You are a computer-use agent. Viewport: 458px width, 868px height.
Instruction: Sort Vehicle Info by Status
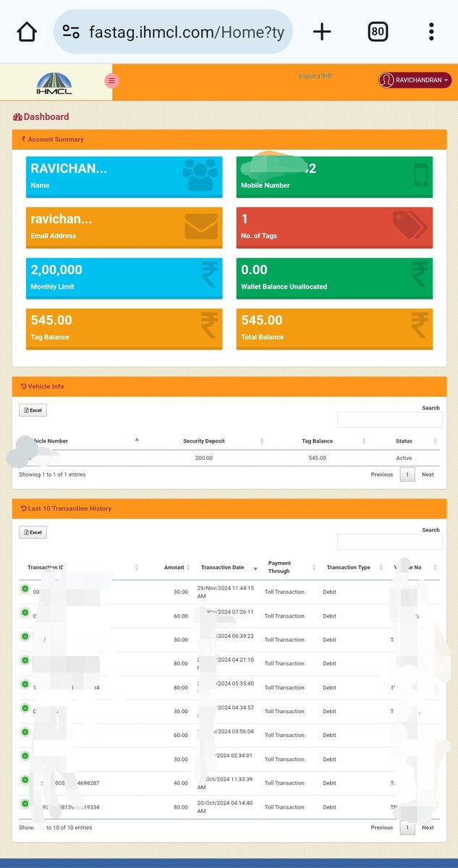pos(404,441)
